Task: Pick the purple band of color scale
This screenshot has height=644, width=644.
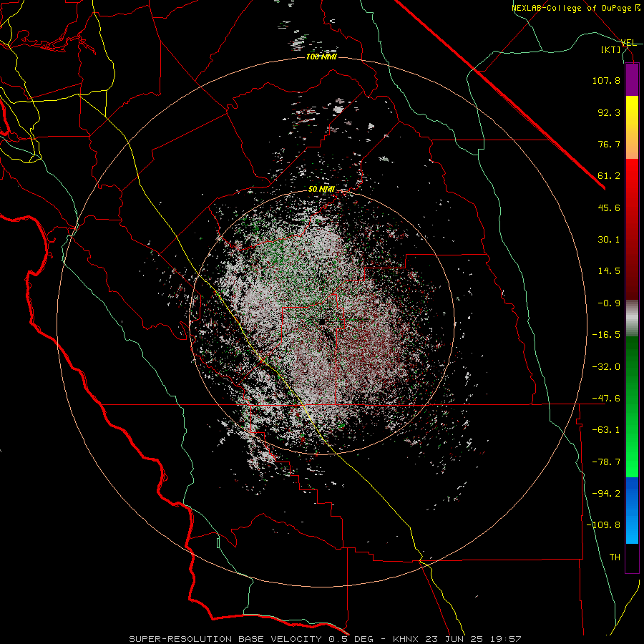Action: [632, 79]
